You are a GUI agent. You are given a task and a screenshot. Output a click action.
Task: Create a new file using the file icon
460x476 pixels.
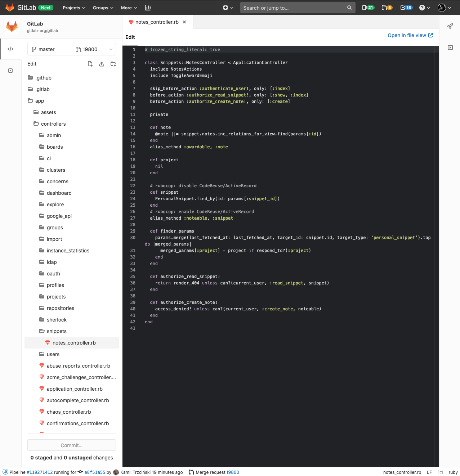90,64
